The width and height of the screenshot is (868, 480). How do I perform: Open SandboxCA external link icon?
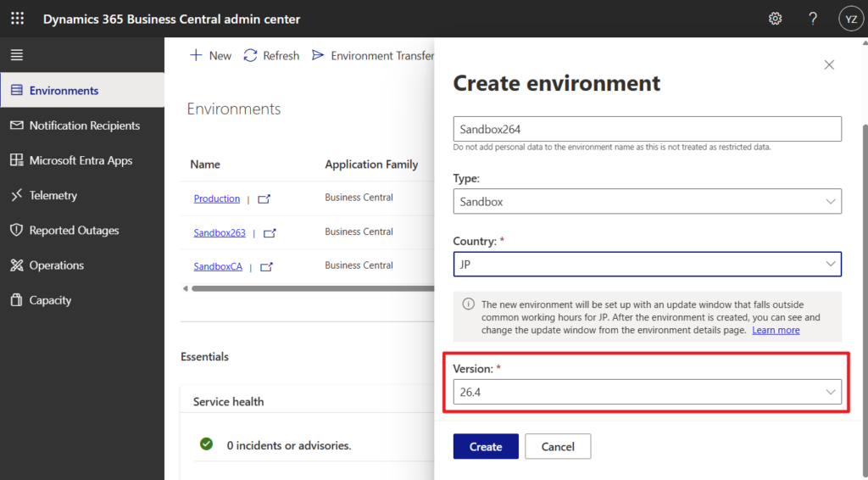tap(266, 266)
